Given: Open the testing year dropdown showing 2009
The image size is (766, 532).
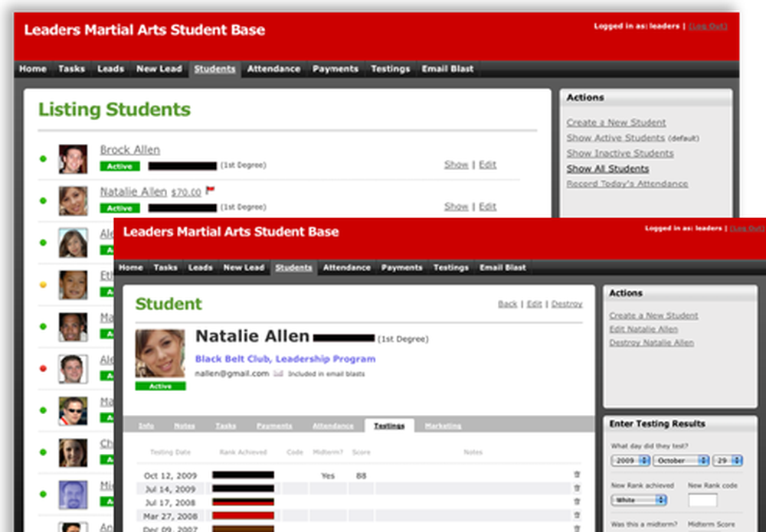Looking at the screenshot, I should click(630, 460).
